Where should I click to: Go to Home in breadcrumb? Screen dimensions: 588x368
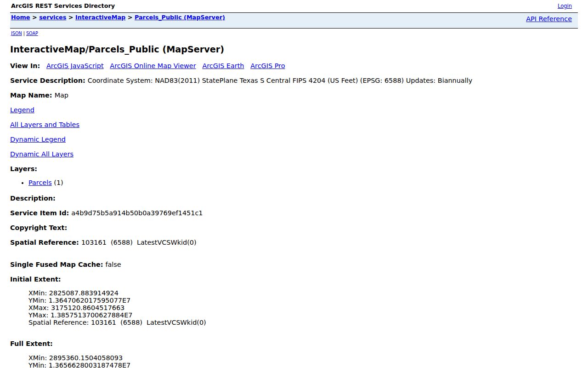coord(21,17)
